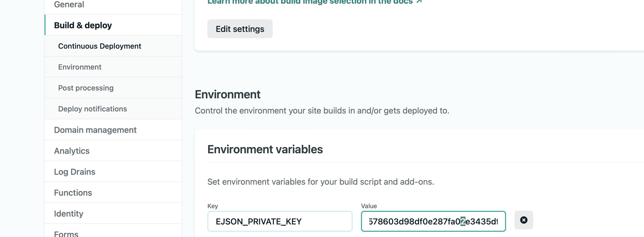Open the General settings section
This screenshot has width=644, height=237.
click(69, 4)
